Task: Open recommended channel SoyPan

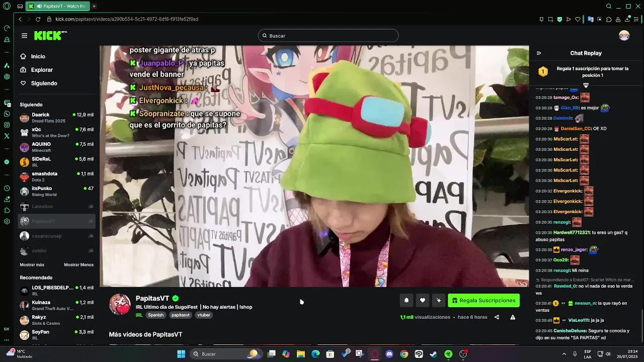Action: pos(57,334)
